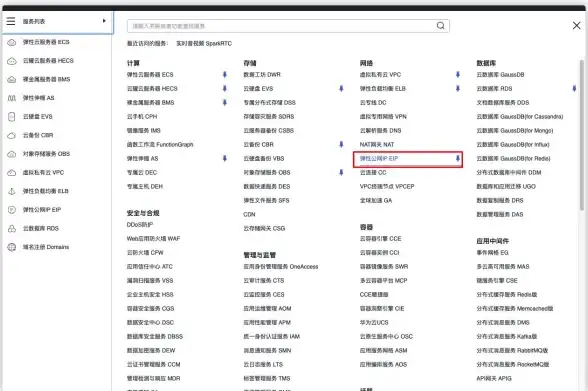Toggle pin for VPC in network list
Viewport: 588px width, 391px height.
[458, 75]
